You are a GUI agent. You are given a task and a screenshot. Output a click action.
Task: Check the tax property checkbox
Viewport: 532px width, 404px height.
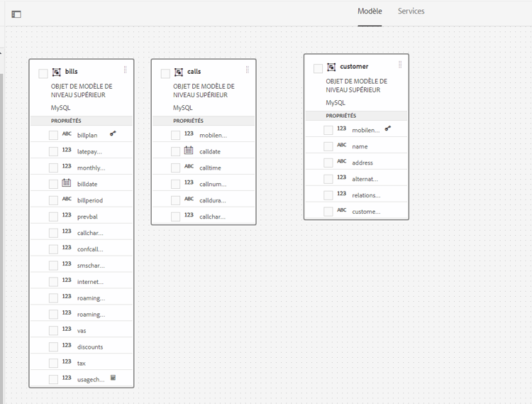click(x=53, y=364)
